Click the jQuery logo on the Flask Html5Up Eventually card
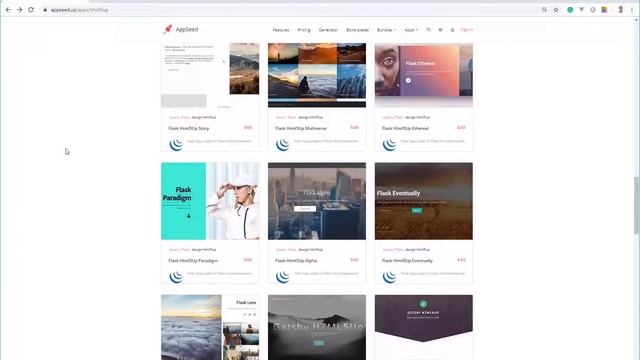The height and width of the screenshot is (360, 640). point(390,277)
